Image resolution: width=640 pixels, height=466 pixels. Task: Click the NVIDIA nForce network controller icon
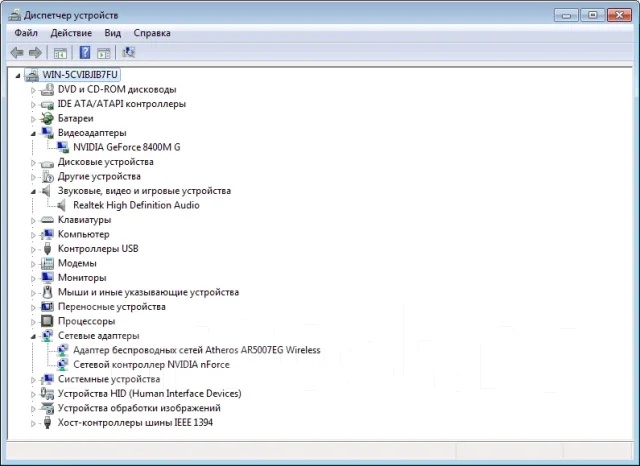[63, 364]
